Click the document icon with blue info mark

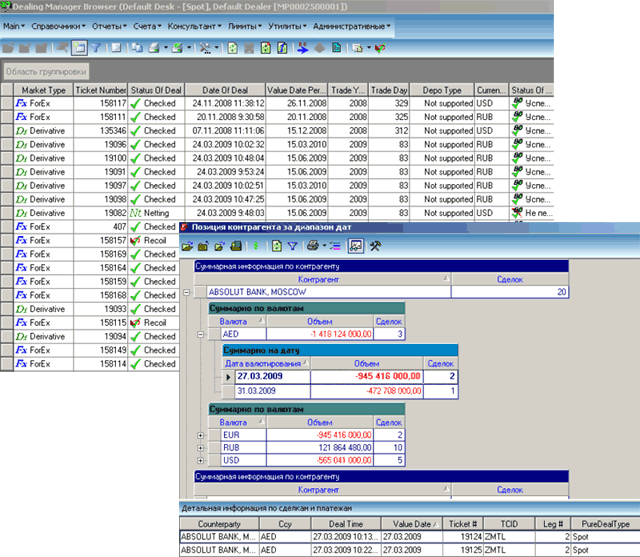tap(282, 48)
